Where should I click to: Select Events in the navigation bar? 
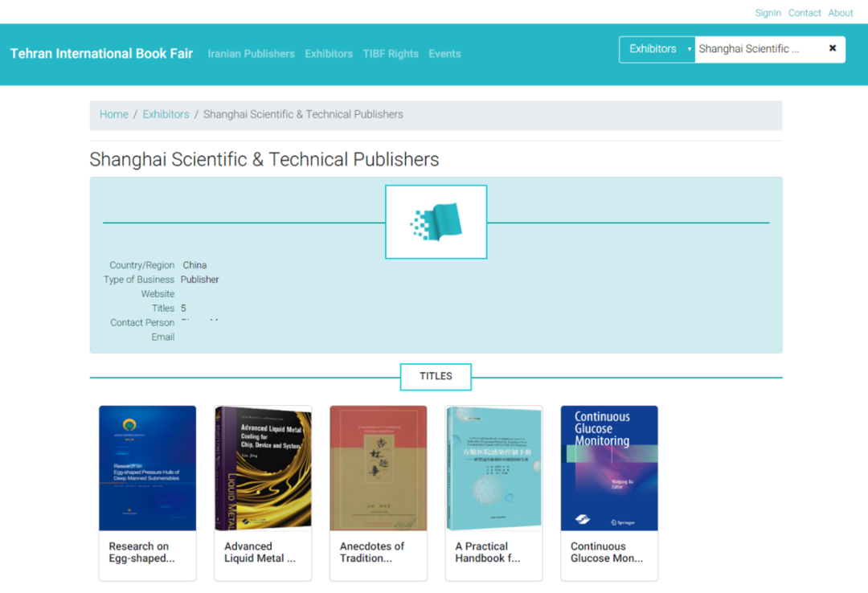(444, 54)
